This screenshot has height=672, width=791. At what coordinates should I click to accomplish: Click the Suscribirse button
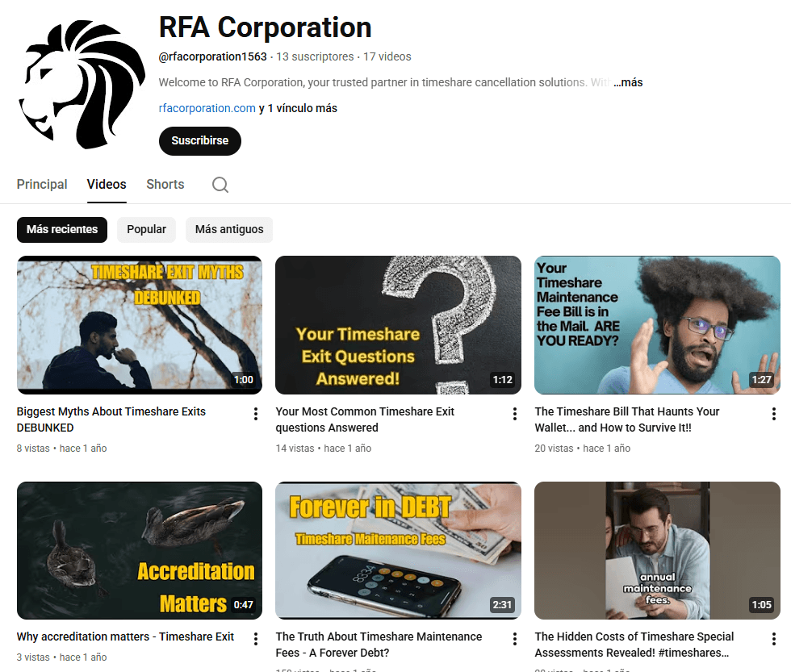click(200, 140)
